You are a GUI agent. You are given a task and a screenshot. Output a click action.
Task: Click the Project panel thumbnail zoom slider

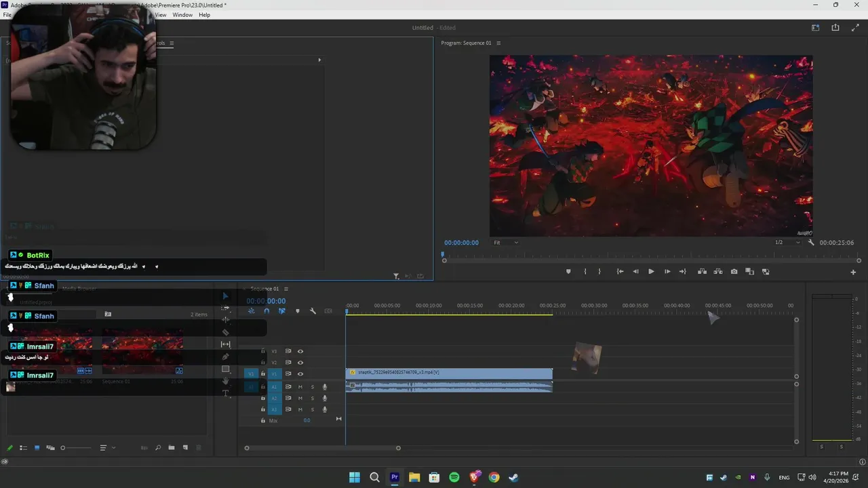click(x=75, y=448)
